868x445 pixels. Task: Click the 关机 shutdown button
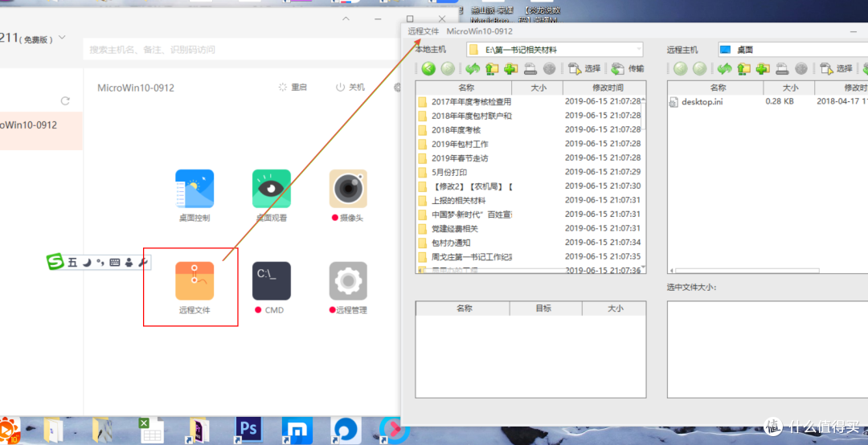(350, 88)
